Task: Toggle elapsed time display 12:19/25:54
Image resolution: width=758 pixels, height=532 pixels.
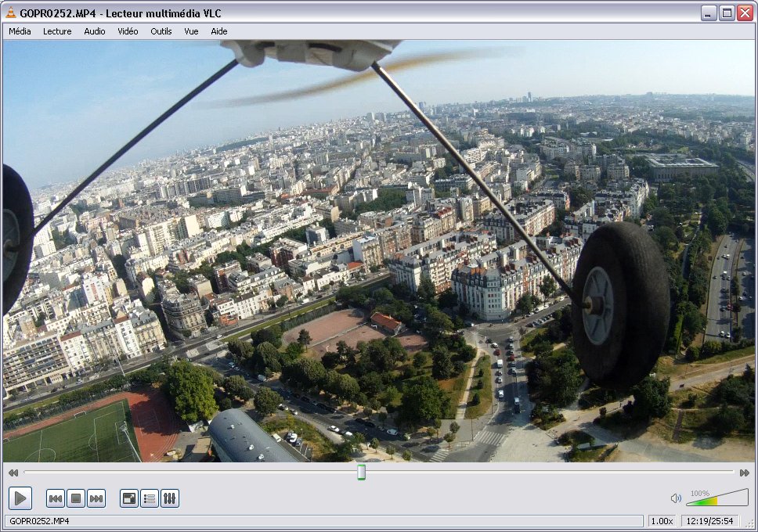Action: click(709, 521)
